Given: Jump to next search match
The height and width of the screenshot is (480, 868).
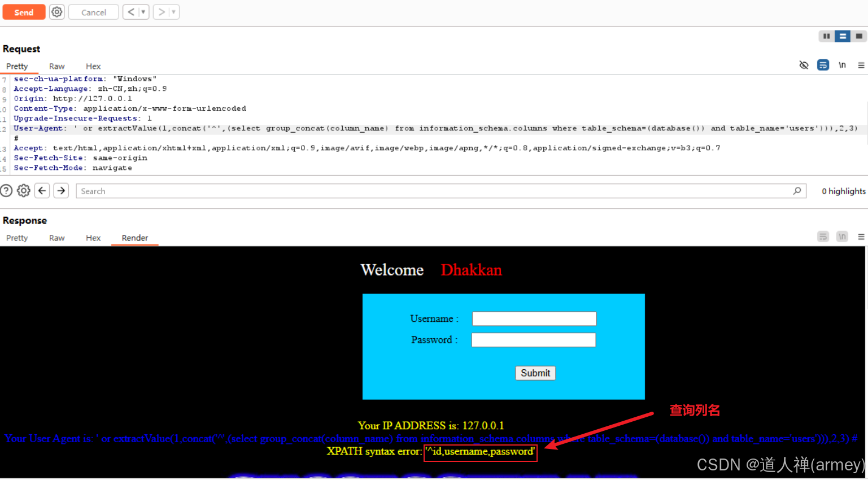Looking at the screenshot, I should tap(61, 191).
